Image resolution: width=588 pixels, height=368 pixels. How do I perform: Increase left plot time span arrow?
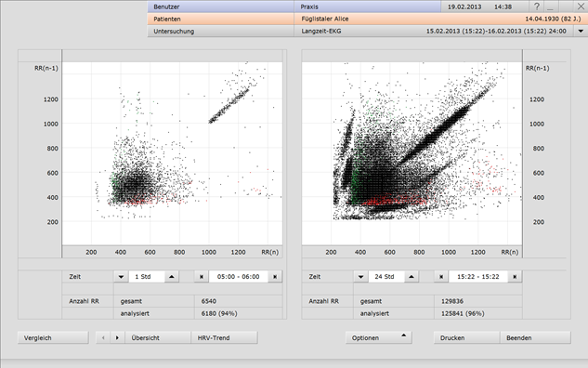pyautogui.click(x=172, y=277)
